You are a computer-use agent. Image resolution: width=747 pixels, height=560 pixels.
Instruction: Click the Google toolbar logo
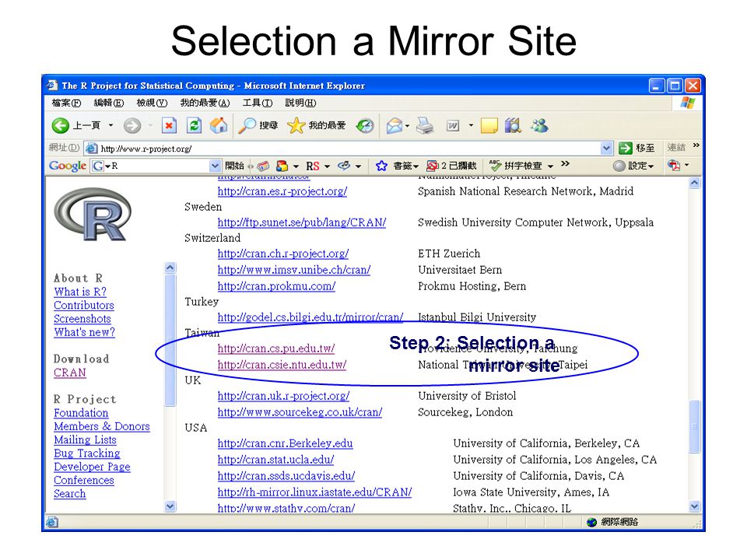pos(67,166)
